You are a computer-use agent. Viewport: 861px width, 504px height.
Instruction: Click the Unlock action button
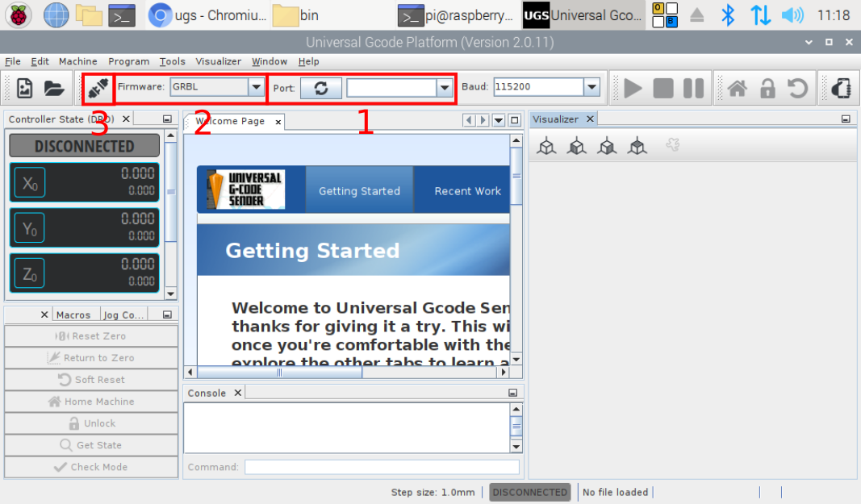[91, 423]
